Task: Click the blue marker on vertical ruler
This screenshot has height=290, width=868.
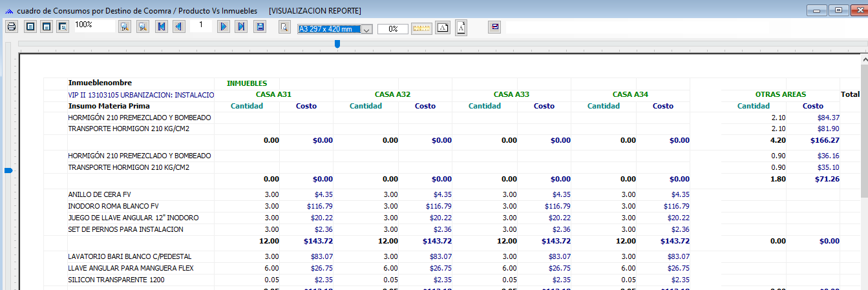Action: [x=8, y=171]
